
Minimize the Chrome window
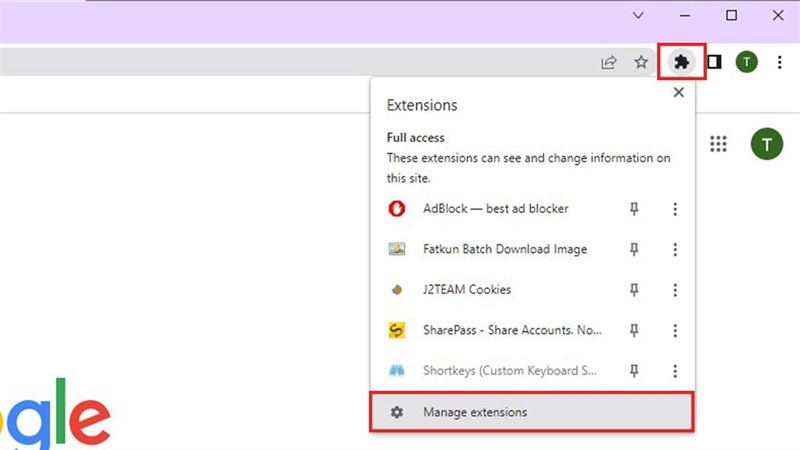click(685, 15)
